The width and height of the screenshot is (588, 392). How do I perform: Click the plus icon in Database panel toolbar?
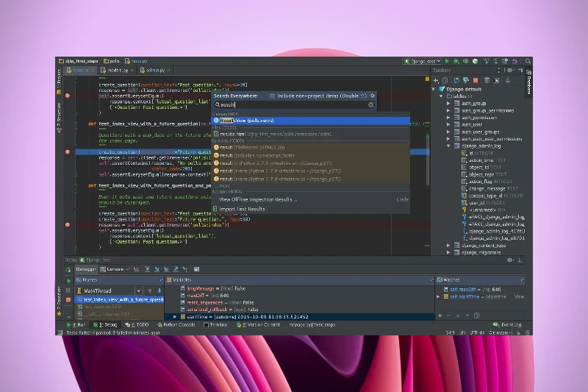tap(436, 80)
